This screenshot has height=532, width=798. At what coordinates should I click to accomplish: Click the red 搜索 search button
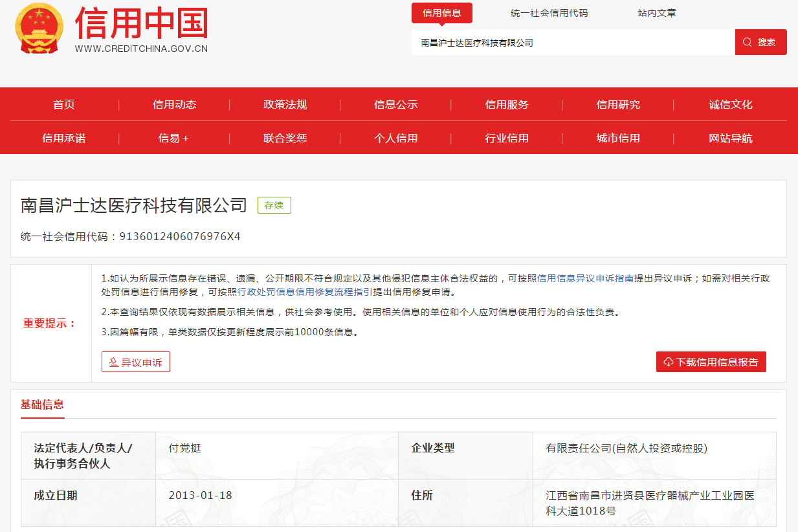point(760,42)
